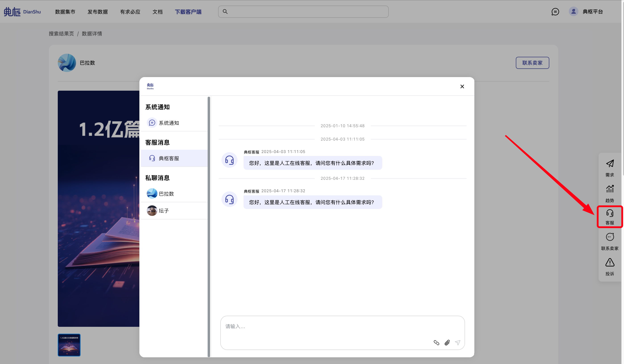Focus the top search box
The height and width of the screenshot is (364, 624).
[303, 12]
